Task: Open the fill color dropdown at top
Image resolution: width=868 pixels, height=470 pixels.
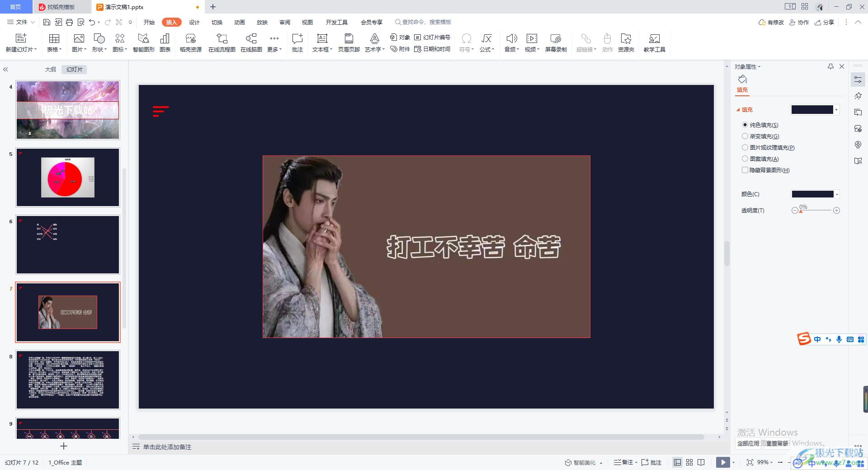Action: (x=836, y=110)
